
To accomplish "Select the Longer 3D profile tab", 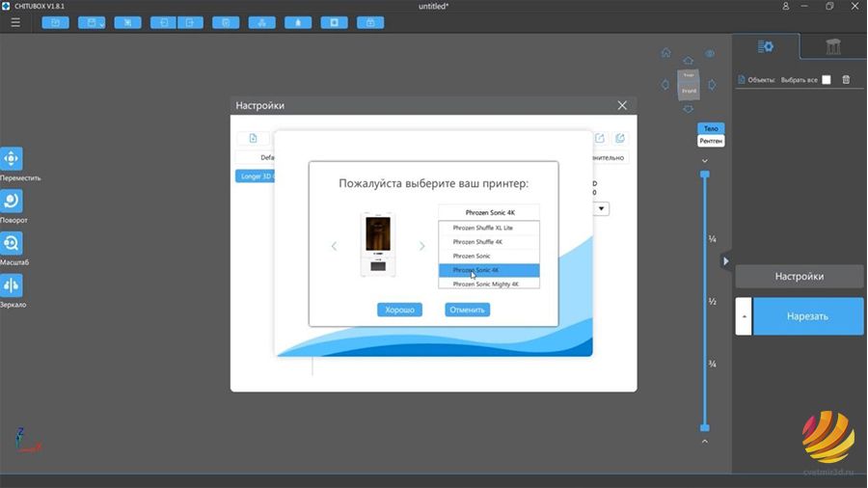I will [x=256, y=176].
